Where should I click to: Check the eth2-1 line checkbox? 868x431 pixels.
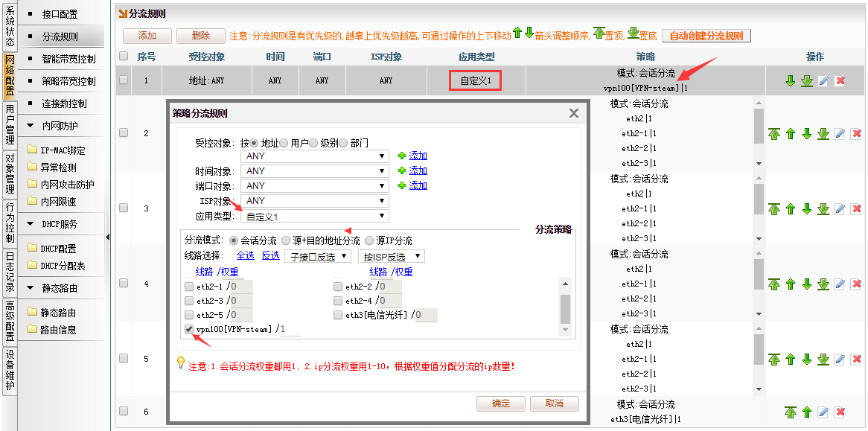[x=190, y=286]
